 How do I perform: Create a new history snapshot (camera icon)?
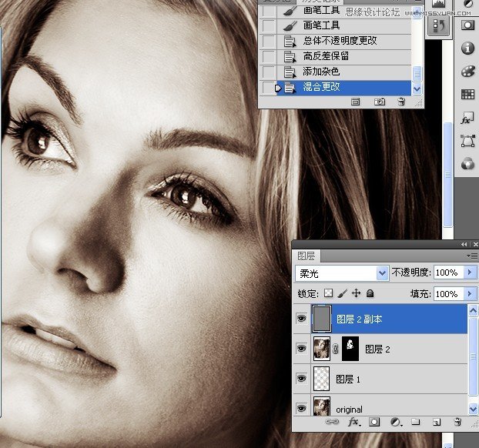pyautogui.click(x=380, y=102)
